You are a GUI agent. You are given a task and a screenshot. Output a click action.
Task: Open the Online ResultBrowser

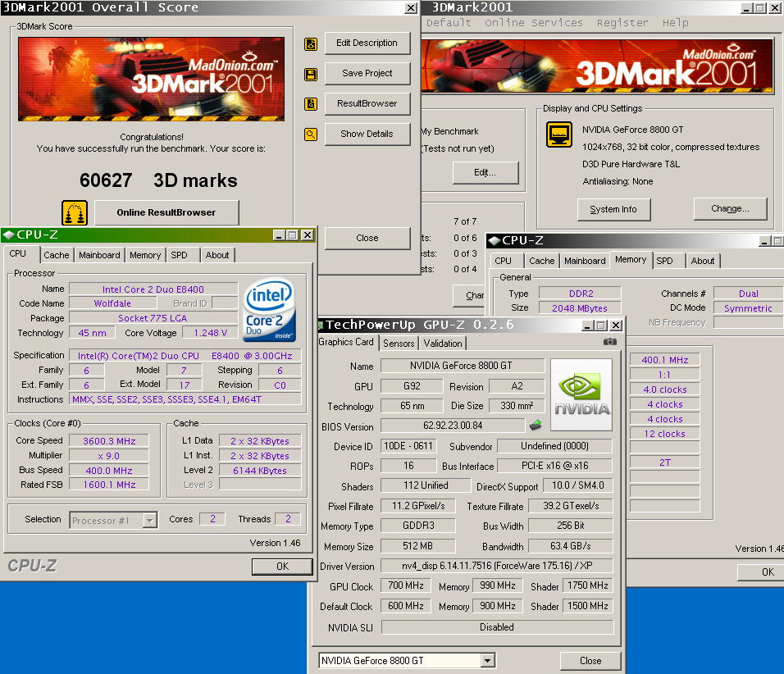click(x=166, y=212)
